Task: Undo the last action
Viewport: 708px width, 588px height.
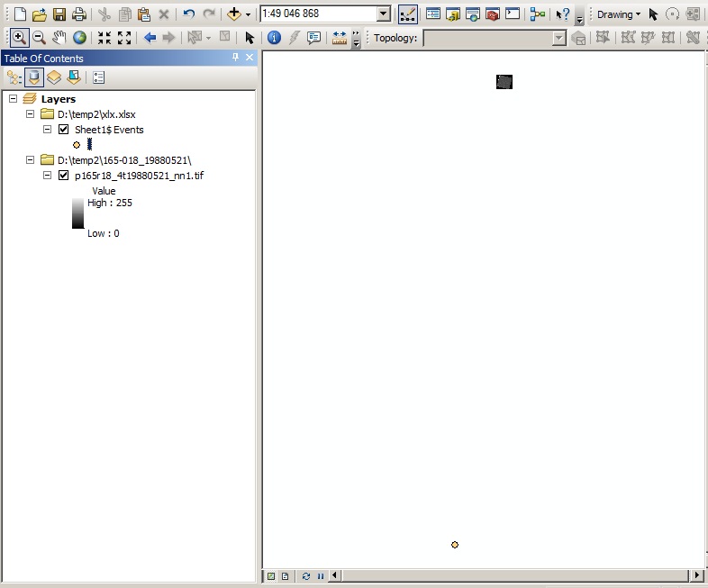Action: [189, 14]
